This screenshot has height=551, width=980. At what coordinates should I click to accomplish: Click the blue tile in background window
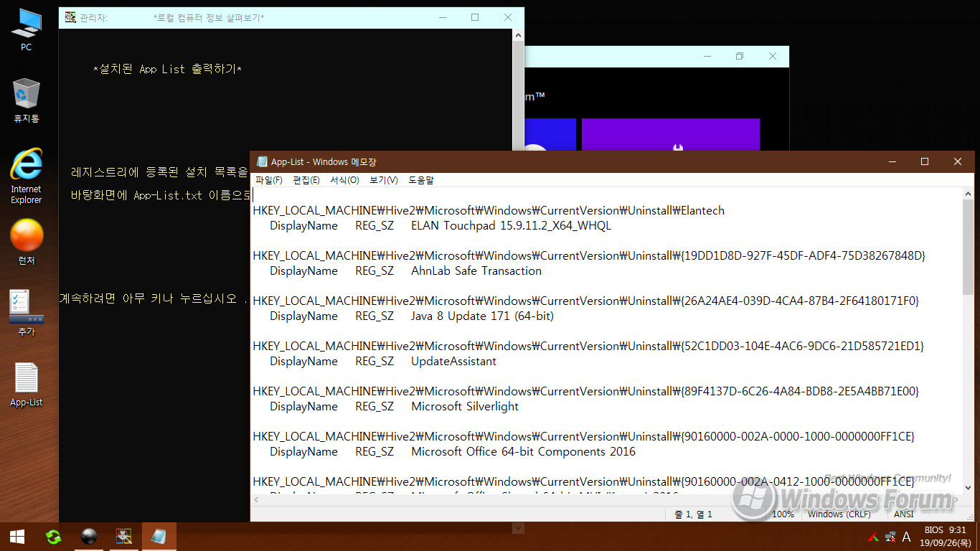tap(550, 134)
